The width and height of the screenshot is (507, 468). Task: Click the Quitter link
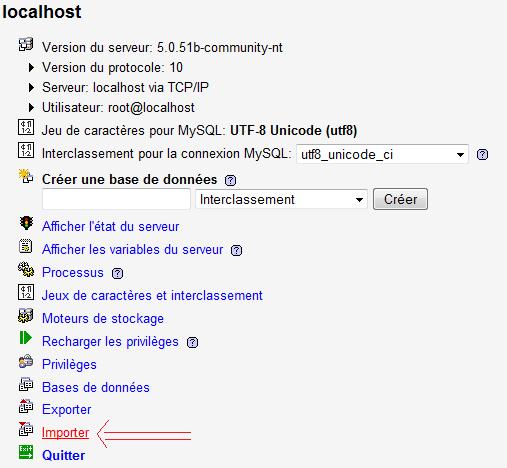pyautogui.click(x=63, y=455)
